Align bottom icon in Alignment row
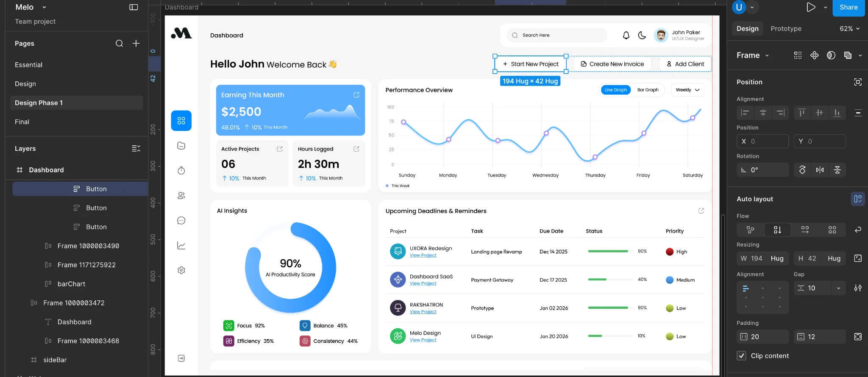 click(x=837, y=113)
